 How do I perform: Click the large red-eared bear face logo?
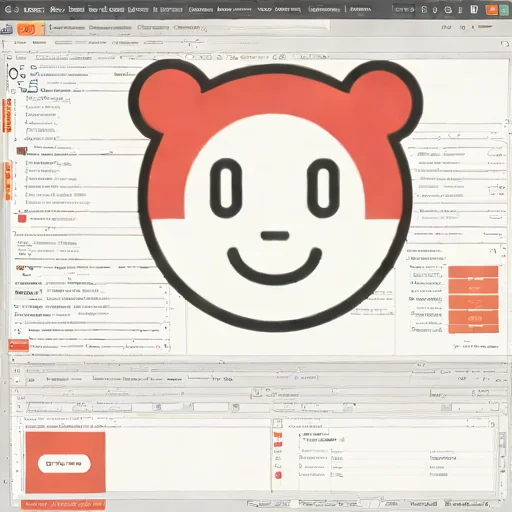275,195
